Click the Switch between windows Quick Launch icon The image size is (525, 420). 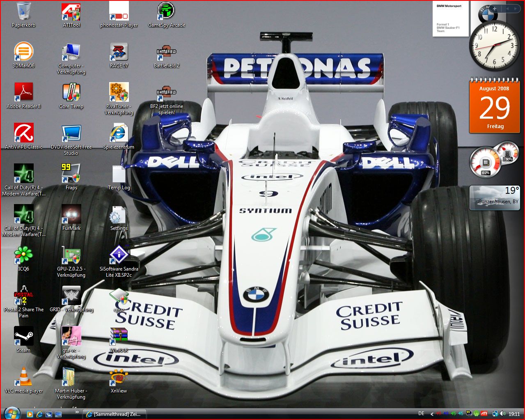tap(48, 414)
